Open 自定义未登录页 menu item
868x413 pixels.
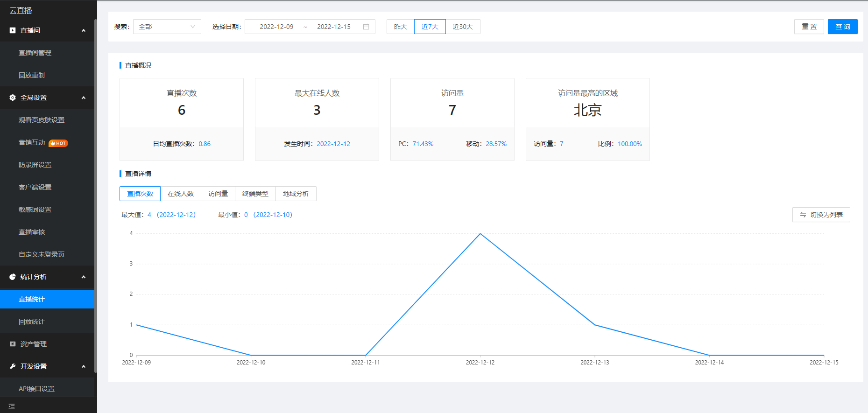click(x=47, y=254)
